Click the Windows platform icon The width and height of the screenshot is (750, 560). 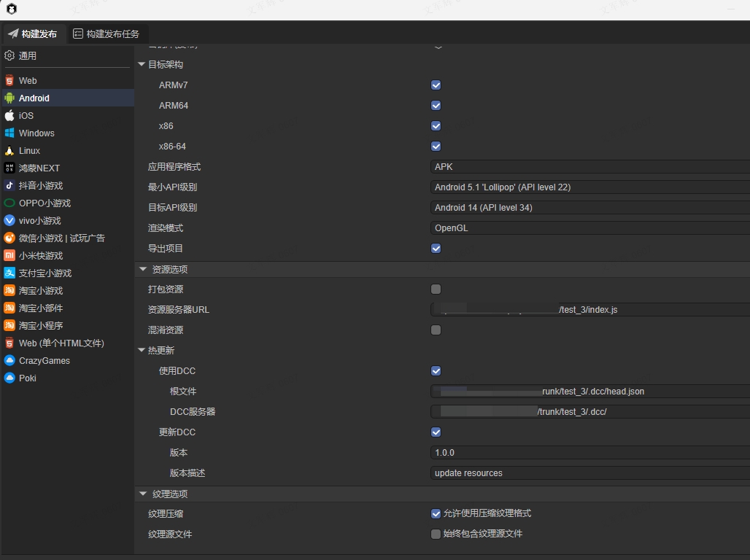pyautogui.click(x=9, y=133)
